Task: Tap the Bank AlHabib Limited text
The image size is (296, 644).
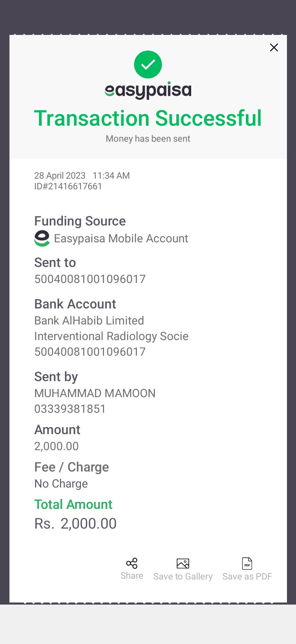Action: click(89, 321)
